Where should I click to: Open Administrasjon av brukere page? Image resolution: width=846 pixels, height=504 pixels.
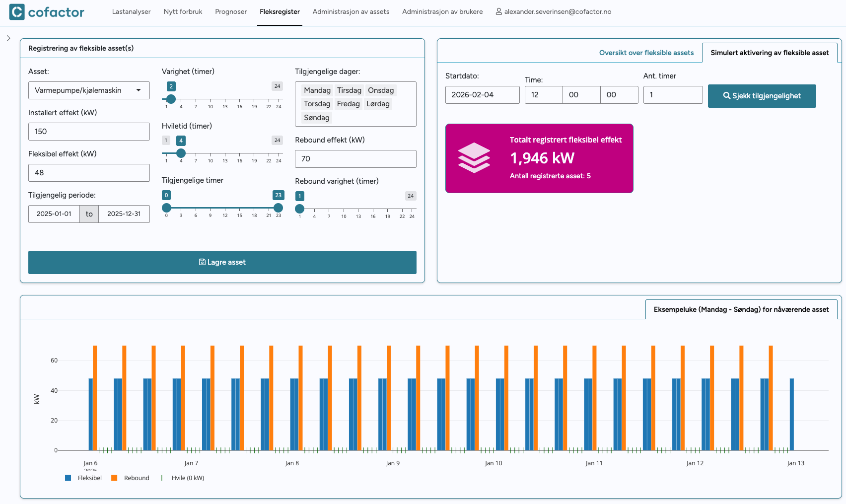pos(442,12)
